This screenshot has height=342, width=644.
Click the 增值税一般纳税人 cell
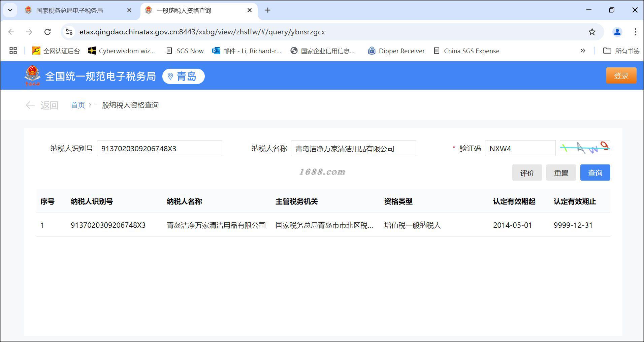pos(412,225)
